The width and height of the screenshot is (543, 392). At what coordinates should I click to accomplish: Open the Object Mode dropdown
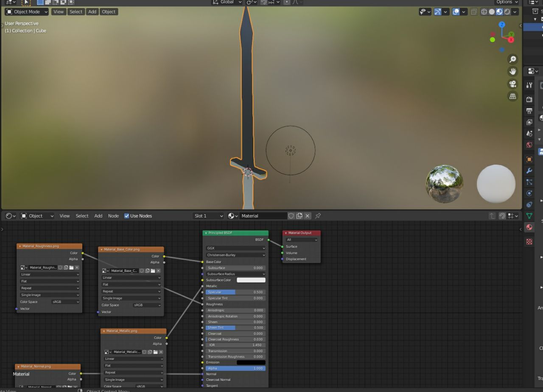[27, 12]
